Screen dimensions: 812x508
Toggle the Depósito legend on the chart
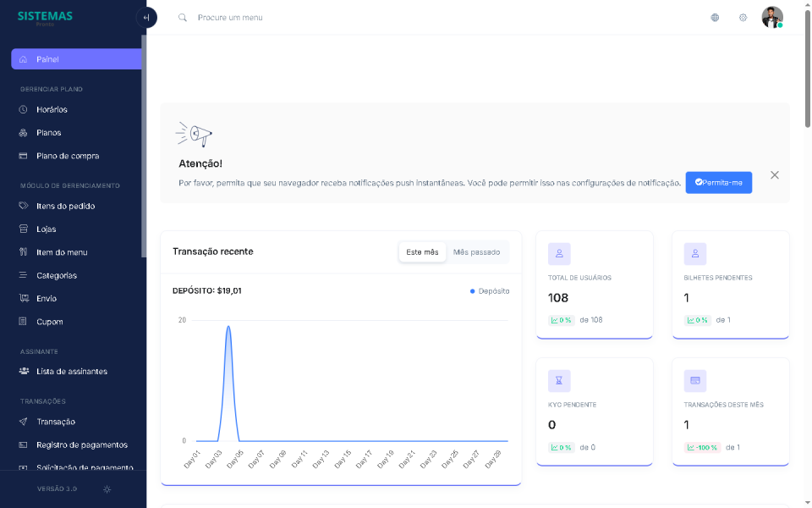click(x=490, y=290)
